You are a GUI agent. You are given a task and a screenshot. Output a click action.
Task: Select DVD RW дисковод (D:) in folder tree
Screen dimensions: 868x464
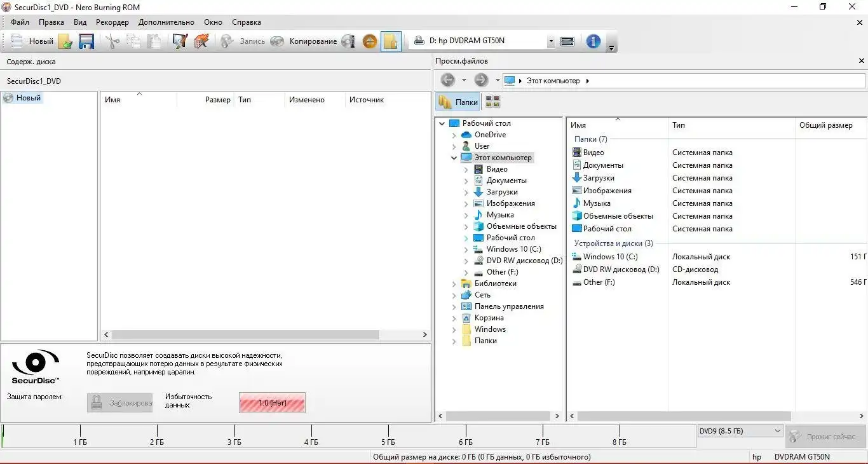pos(524,261)
